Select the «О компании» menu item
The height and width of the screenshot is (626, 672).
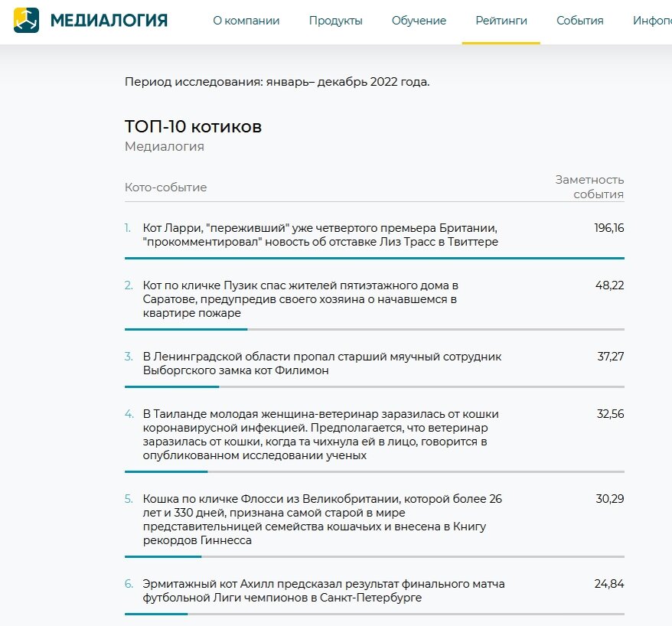pyautogui.click(x=246, y=21)
